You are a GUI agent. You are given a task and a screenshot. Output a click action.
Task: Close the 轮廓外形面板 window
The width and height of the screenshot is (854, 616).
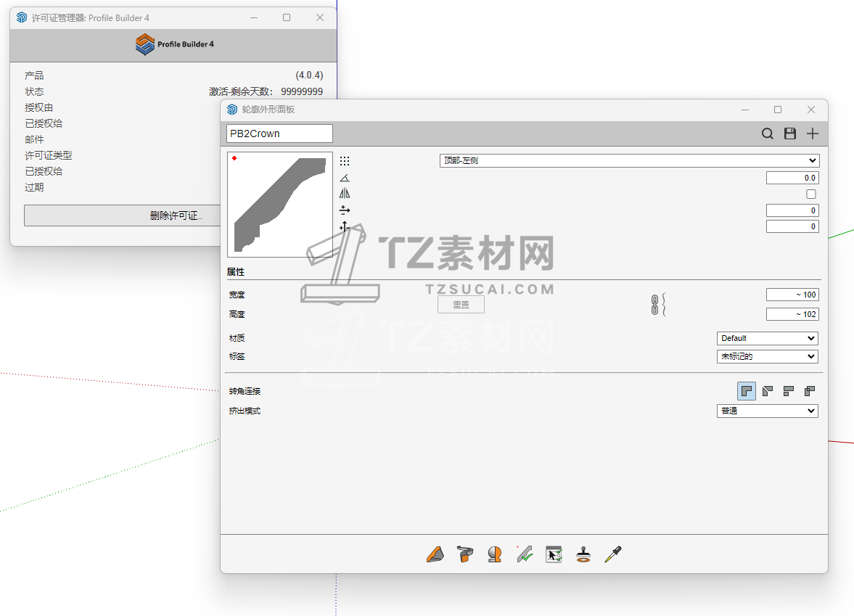click(811, 110)
